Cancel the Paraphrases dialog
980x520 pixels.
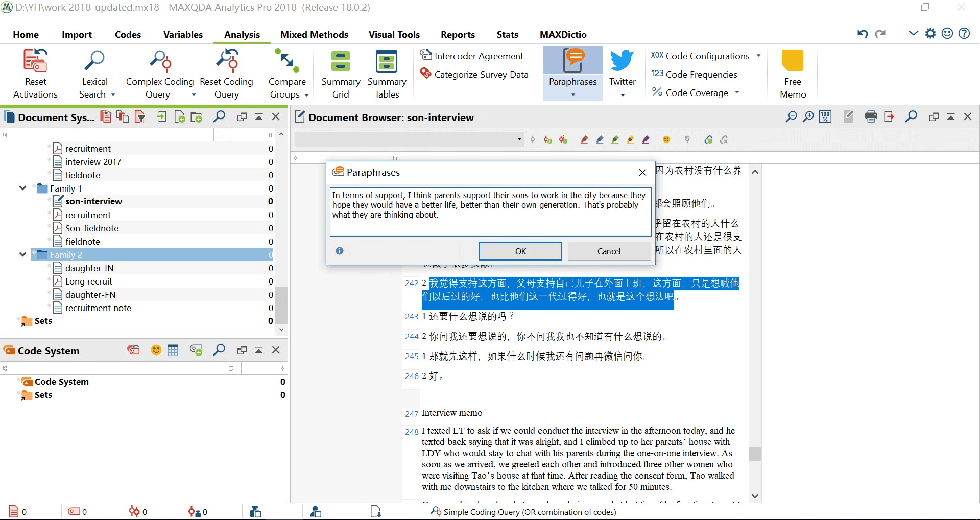click(x=609, y=251)
